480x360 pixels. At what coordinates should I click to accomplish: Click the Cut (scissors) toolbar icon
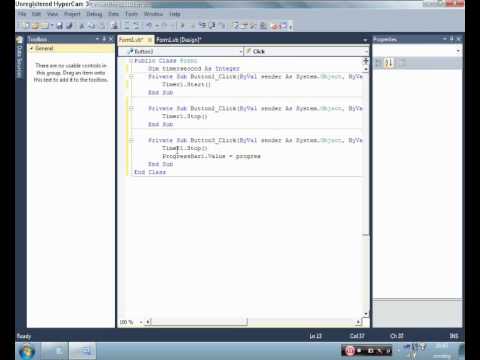click(x=82, y=25)
